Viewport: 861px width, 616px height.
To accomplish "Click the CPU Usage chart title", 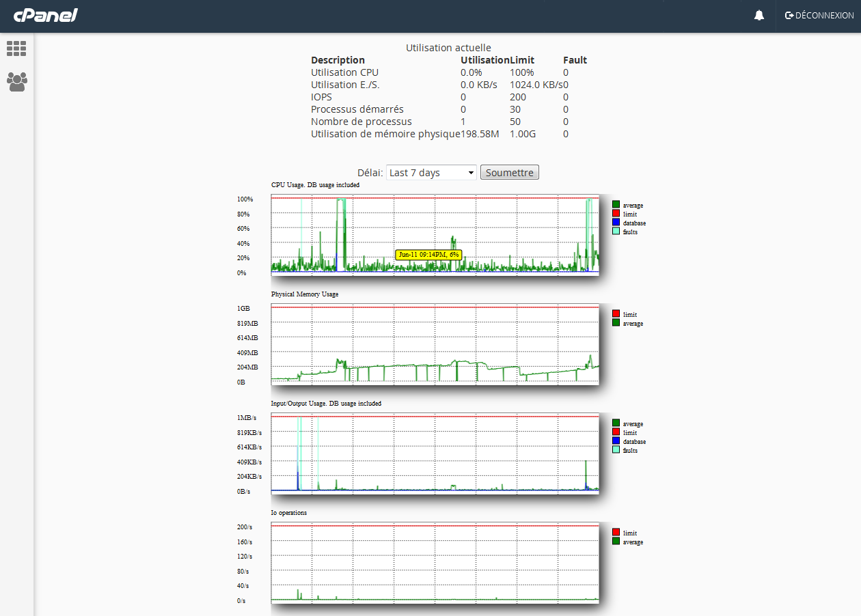I will pyautogui.click(x=315, y=185).
